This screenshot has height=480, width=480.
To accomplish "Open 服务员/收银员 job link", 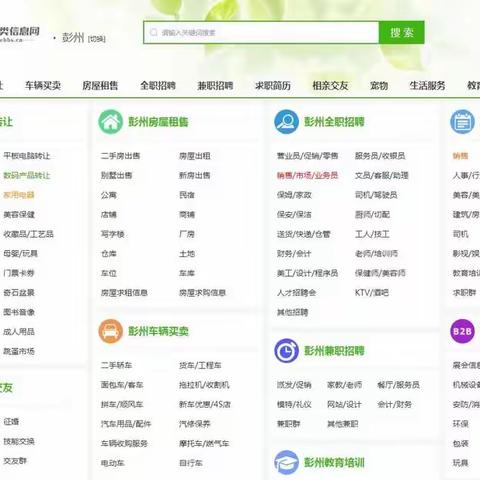I will pos(380,156).
